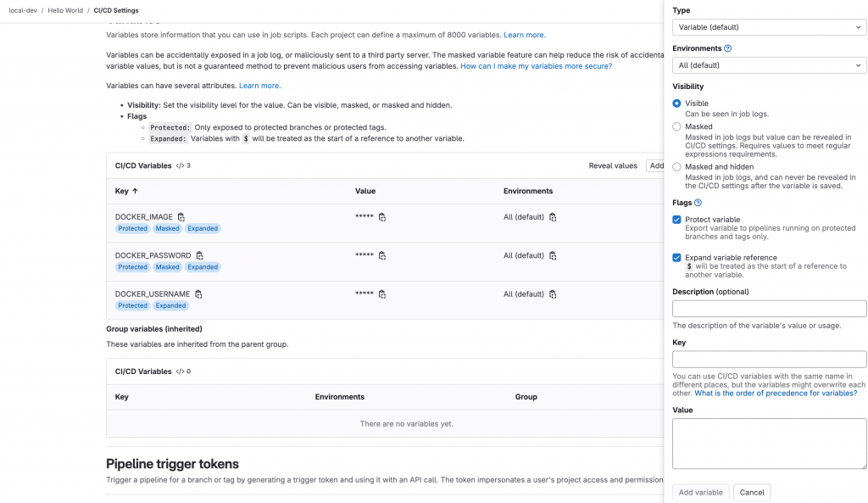
Task: Copy the DOCKER_USERNAME environment scope
Action: (553, 294)
